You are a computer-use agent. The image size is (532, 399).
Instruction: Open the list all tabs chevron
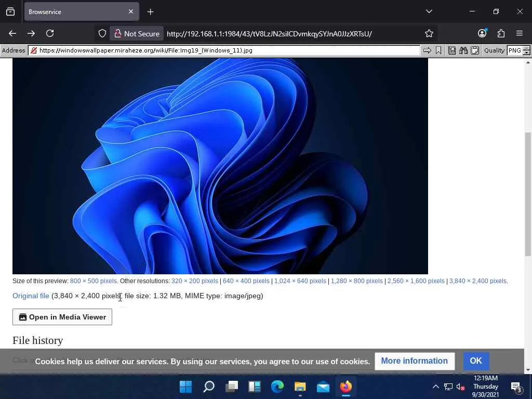pos(429,11)
